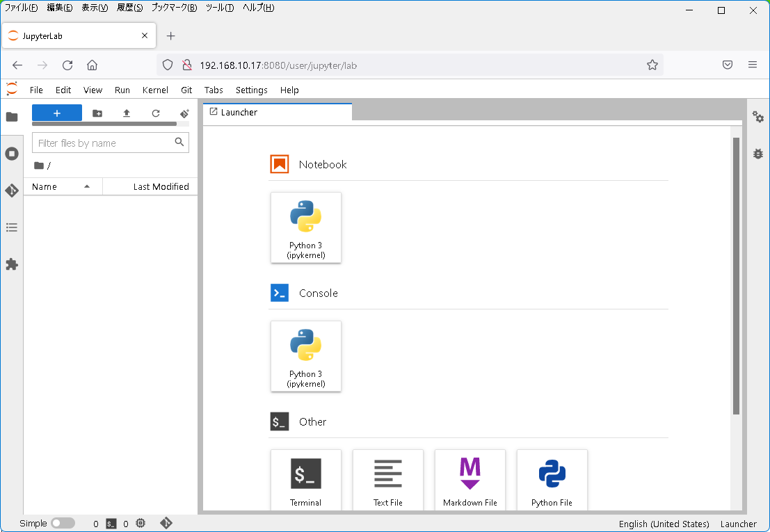This screenshot has width=770, height=532.
Task: Open the Running Terminals and Kernels panel
Action: point(12,154)
